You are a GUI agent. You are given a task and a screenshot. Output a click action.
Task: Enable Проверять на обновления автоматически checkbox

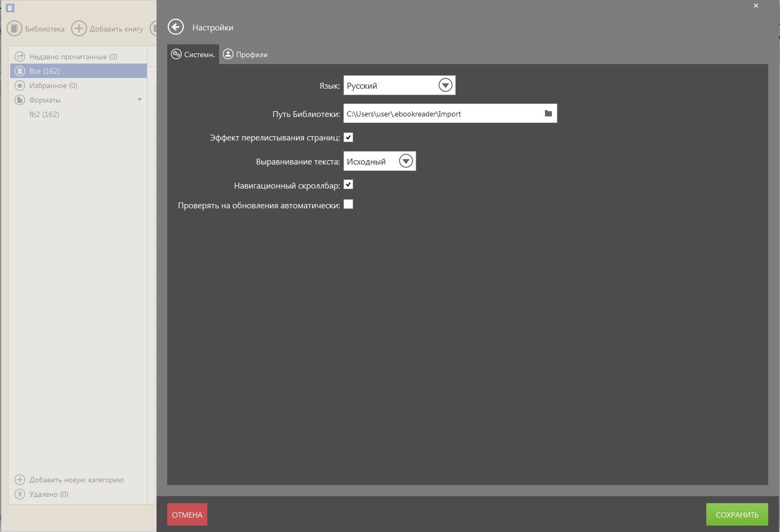[x=348, y=205]
